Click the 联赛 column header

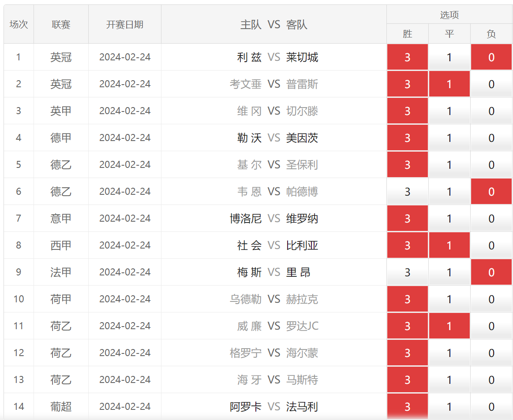click(x=61, y=24)
